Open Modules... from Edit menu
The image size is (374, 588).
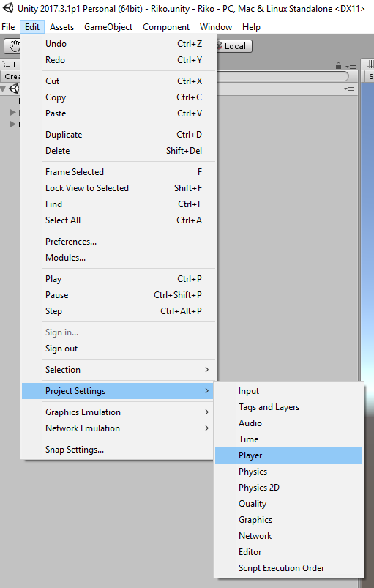tap(119, 258)
